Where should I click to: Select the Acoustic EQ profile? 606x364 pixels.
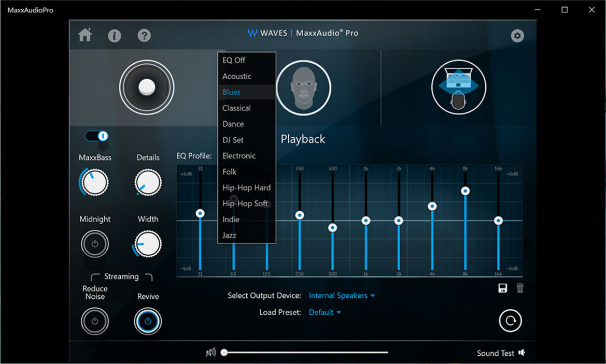[247, 77]
